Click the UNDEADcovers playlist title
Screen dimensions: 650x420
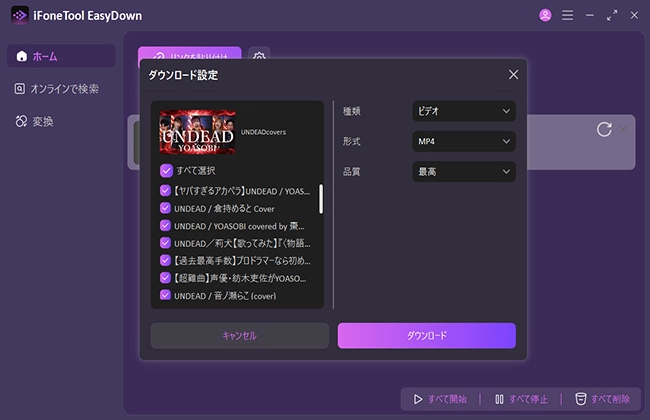(263, 132)
